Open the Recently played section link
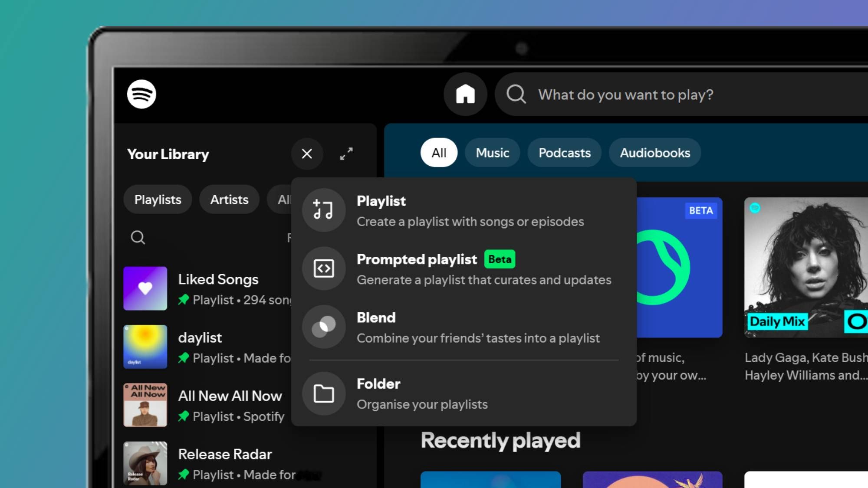This screenshot has height=488, width=868. point(500,440)
